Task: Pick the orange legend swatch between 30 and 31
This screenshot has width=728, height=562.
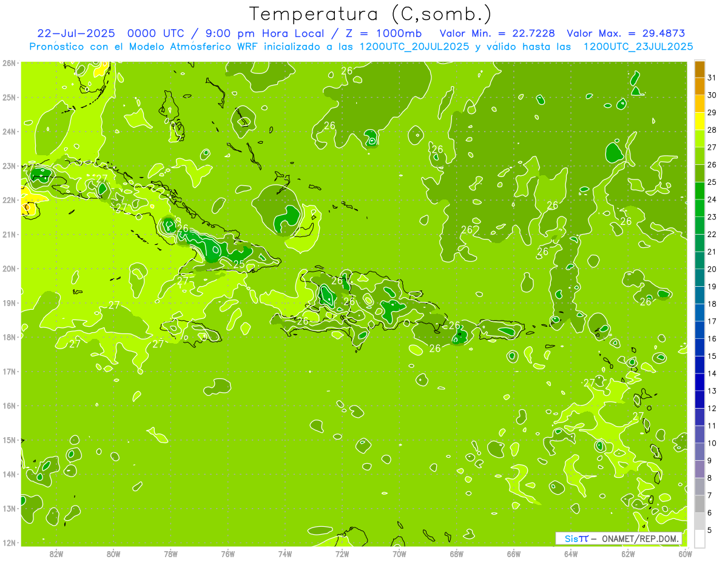Action: pyautogui.click(x=699, y=86)
